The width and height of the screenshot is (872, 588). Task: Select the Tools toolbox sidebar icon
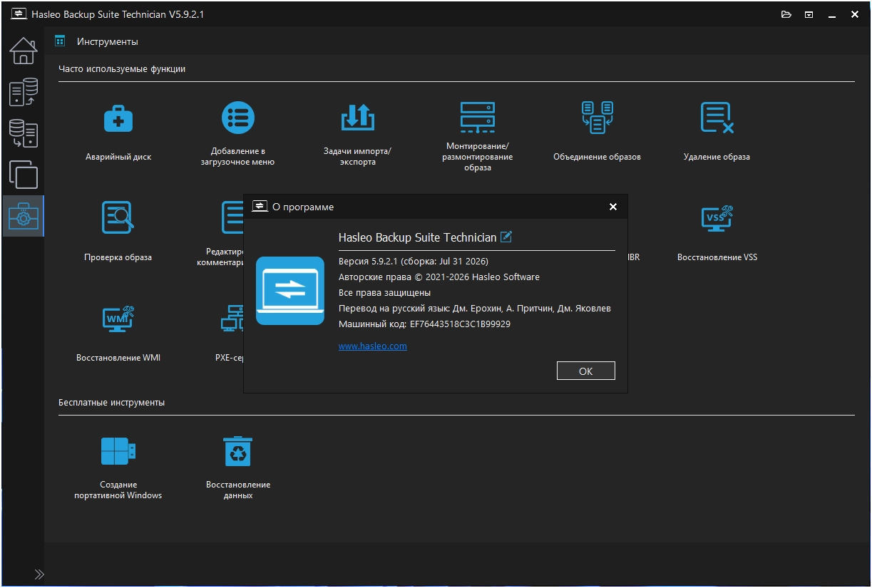tap(24, 216)
